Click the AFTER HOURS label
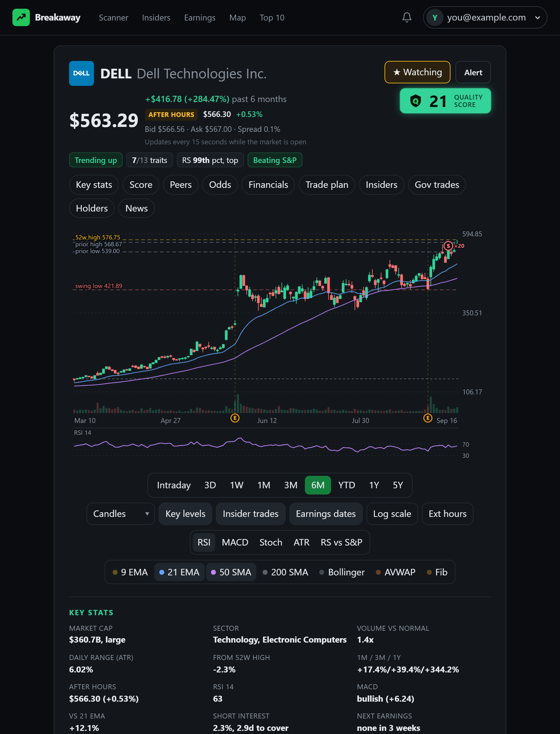The height and width of the screenshot is (734, 560). (171, 114)
